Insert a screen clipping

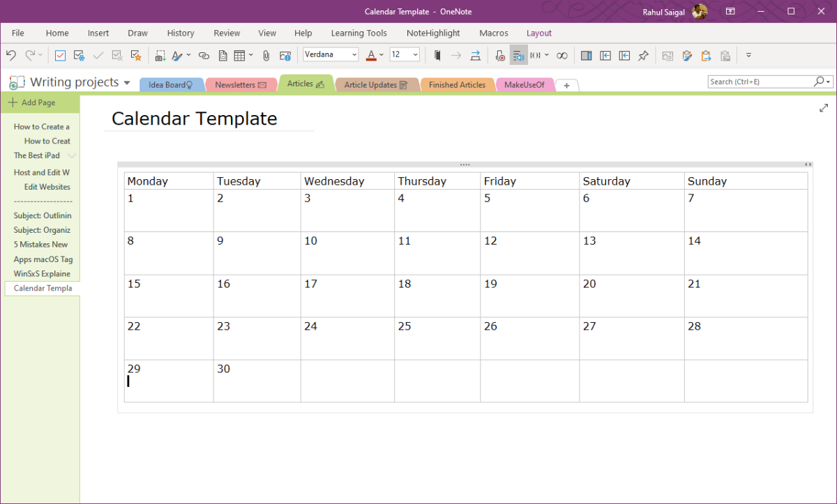[x=160, y=55]
